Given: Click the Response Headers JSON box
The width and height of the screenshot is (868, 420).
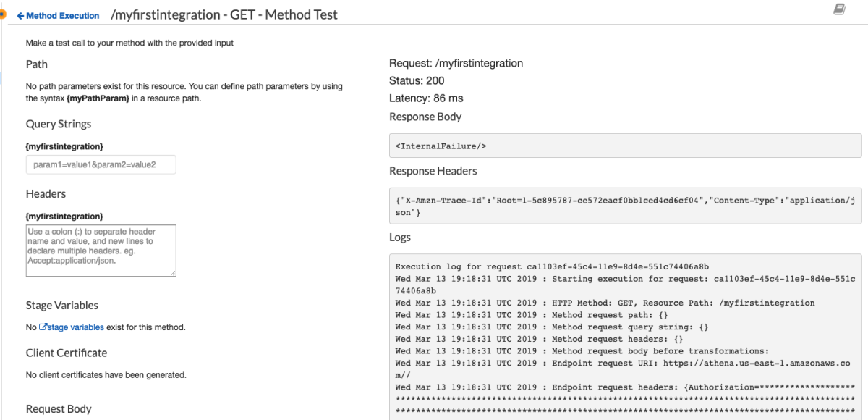Looking at the screenshot, I should [x=625, y=206].
